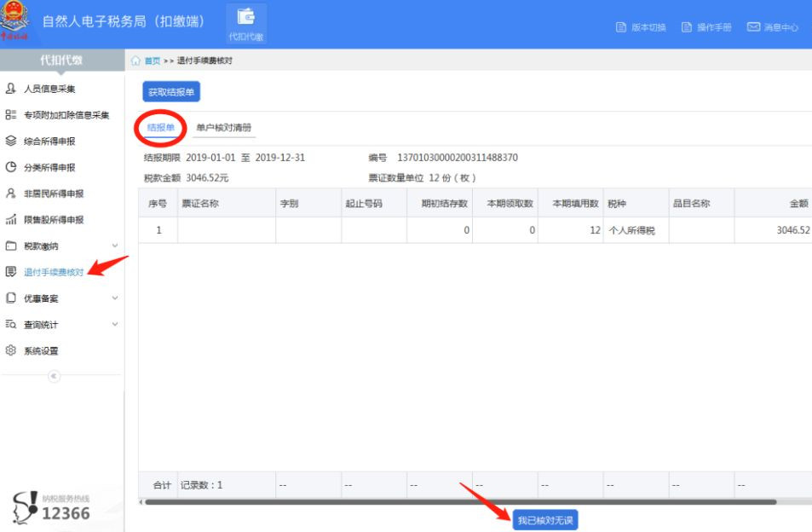The height and width of the screenshot is (532, 812).
Task: Select the 退付手续费核对 sidebar icon
Action: [x=10, y=272]
